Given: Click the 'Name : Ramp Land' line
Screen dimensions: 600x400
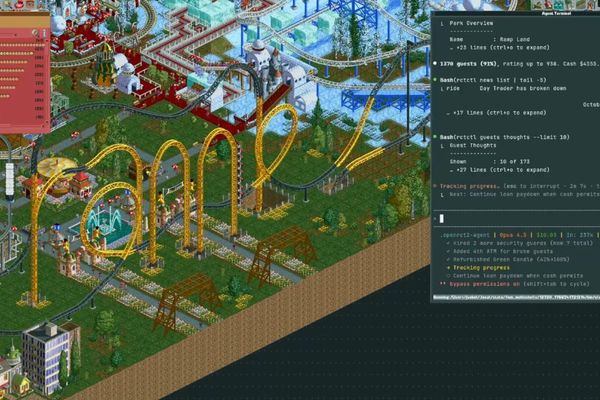Looking at the screenshot, I should [x=489, y=39].
